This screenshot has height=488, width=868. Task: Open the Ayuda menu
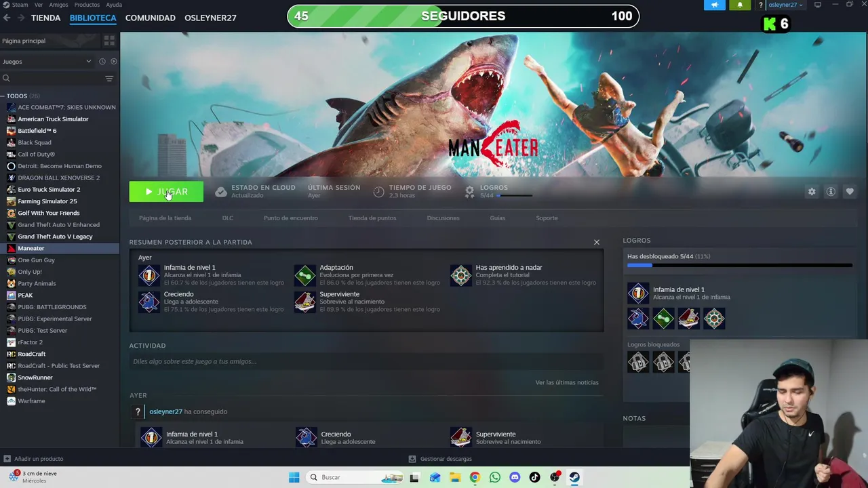114,5
